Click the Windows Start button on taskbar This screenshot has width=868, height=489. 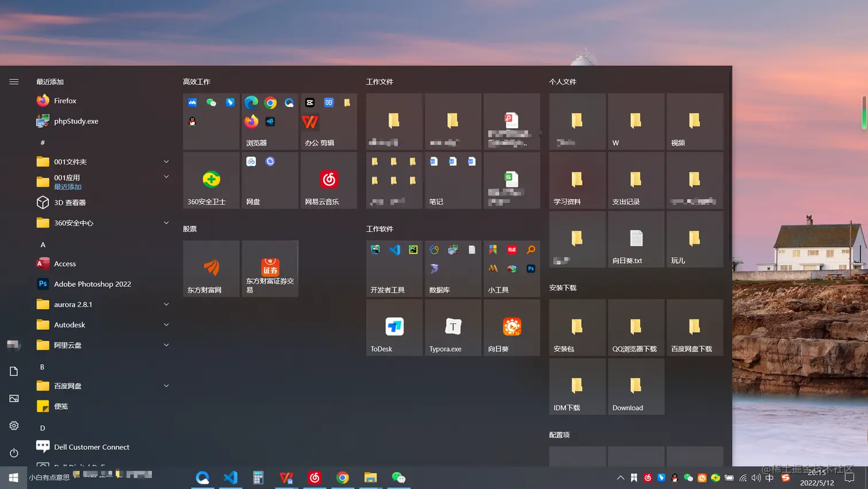14,478
